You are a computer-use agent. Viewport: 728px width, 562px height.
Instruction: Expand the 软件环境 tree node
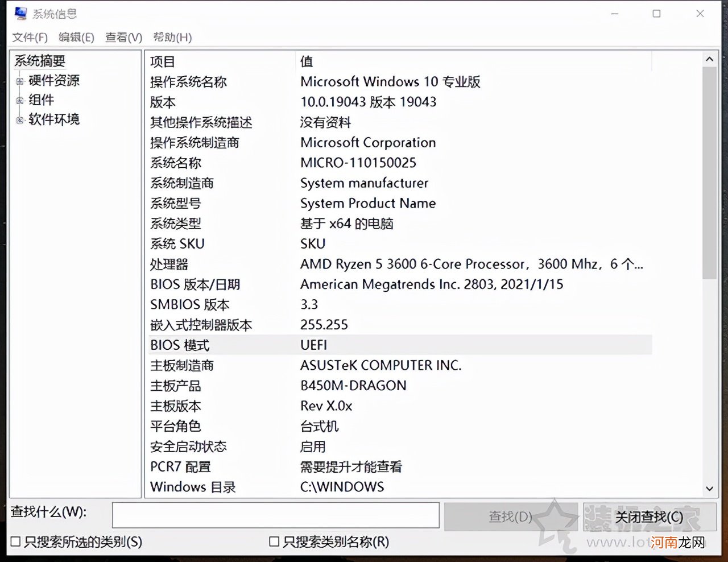pyautogui.click(x=20, y=120)
